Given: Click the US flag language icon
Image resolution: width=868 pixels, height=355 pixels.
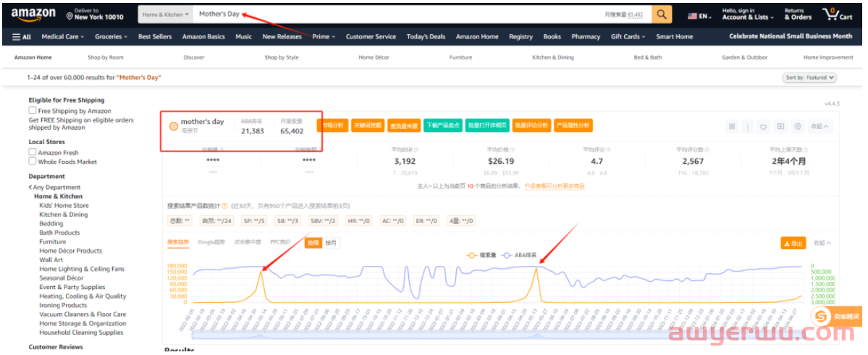Looking at the screenshot, I should [x=693, y=17].
